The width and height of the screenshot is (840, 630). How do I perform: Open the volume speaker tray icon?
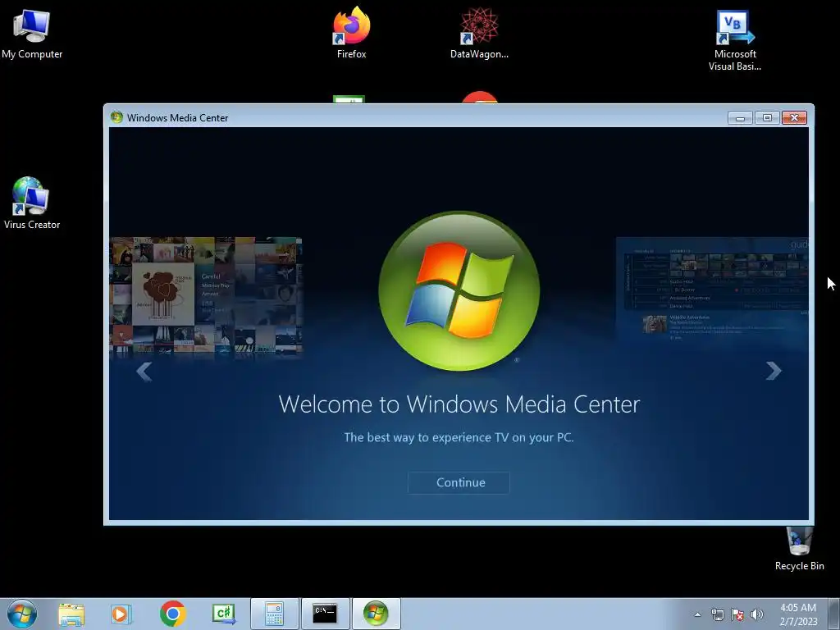(757, 614)
